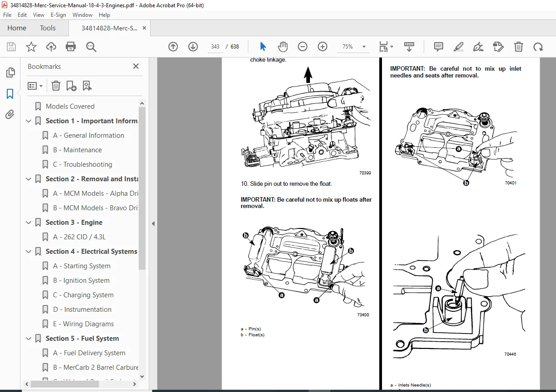This screenshot has height=392, width=556.
Task: Go to previous page arrow
Action: tap(173, 47)
